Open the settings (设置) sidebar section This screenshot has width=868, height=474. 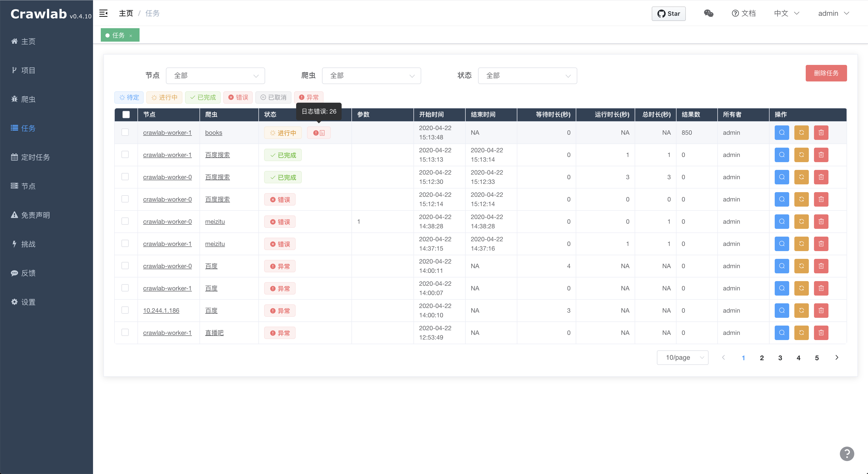(x=29, y=302)
